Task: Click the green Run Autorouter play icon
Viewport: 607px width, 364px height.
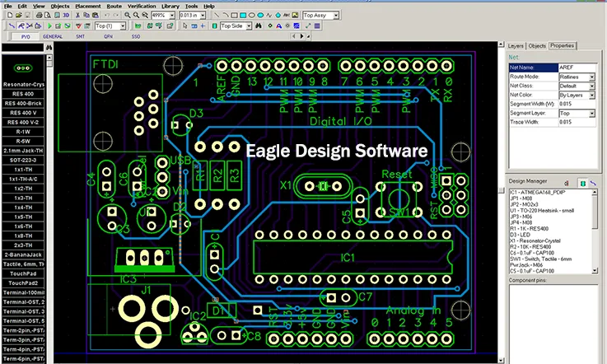Action: (x=49, y=26)
